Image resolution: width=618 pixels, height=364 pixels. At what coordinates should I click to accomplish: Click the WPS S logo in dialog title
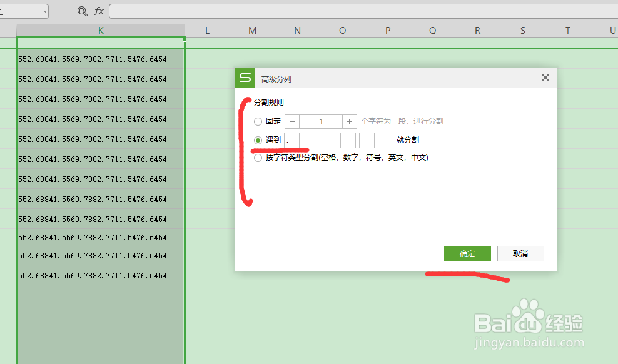point(245,78)
